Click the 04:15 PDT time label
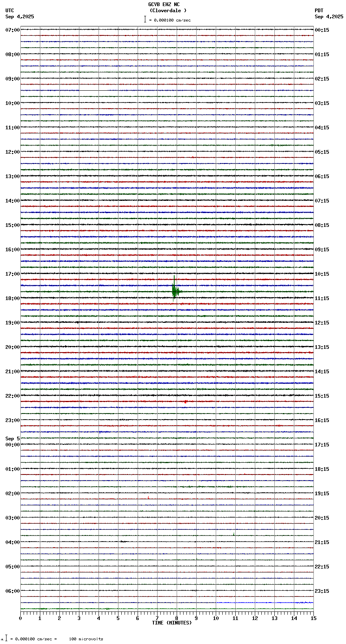Image resolution: width=346 pixels, height=644 pixels. click(322, 128)
